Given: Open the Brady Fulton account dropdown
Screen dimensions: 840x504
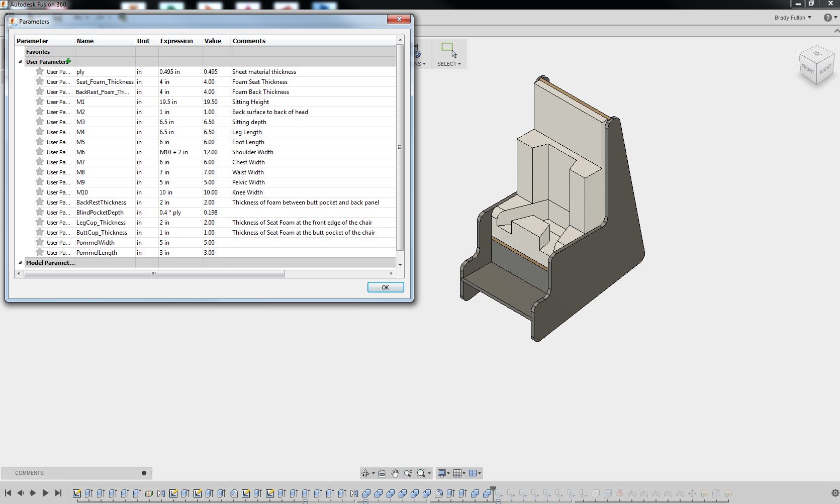Looking at the screenshot, I should click(793, 18).
